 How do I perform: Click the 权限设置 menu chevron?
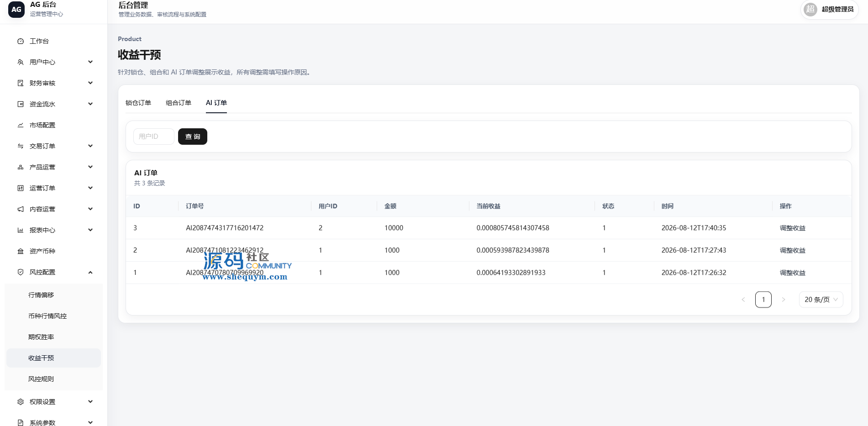click(90, 402)
